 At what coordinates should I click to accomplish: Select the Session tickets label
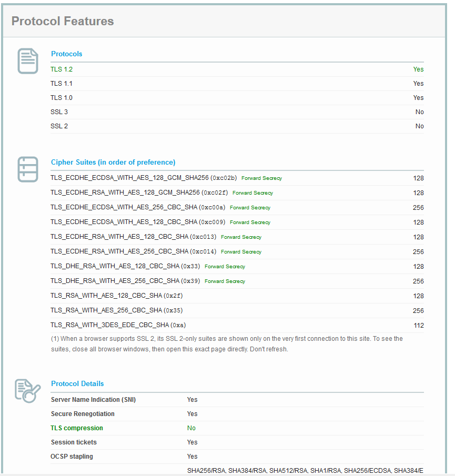click(74, 442)
